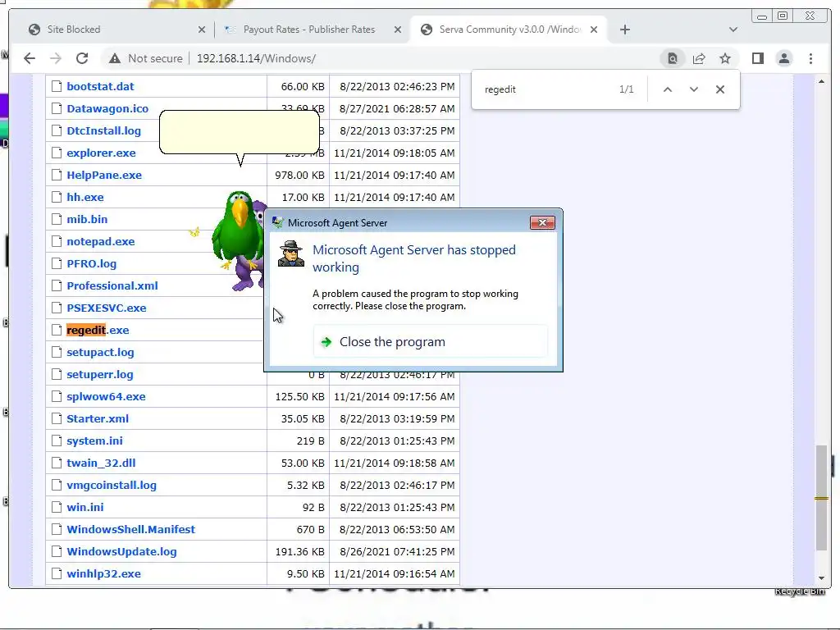Image resolution: width=840 pixels, height=630 pixels.
Task: Open the PFRO.log link
Action: tap(91, 263)
